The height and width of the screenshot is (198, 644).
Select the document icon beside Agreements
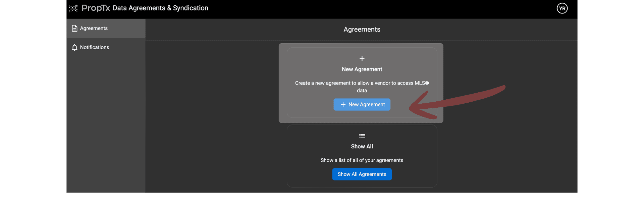74,28
